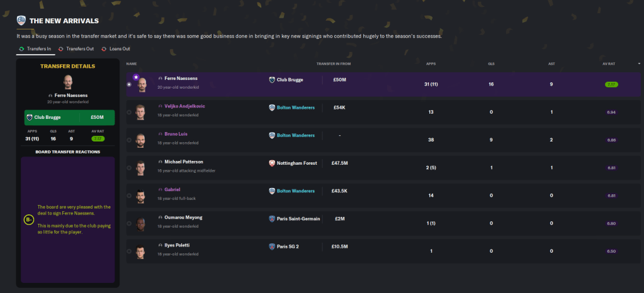
Task: Click the Bolton club badge in the header
Action: tap(21, 20)
